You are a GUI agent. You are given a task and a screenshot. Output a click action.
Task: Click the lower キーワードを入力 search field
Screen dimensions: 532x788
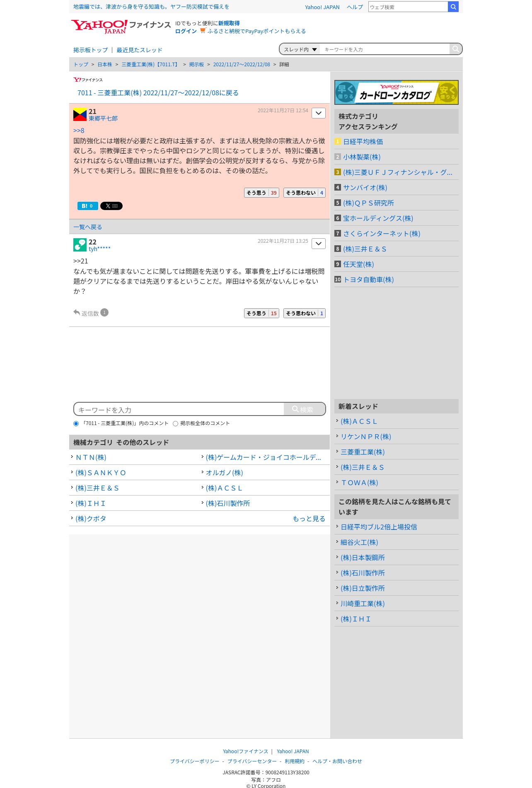[x=179, y=409]
